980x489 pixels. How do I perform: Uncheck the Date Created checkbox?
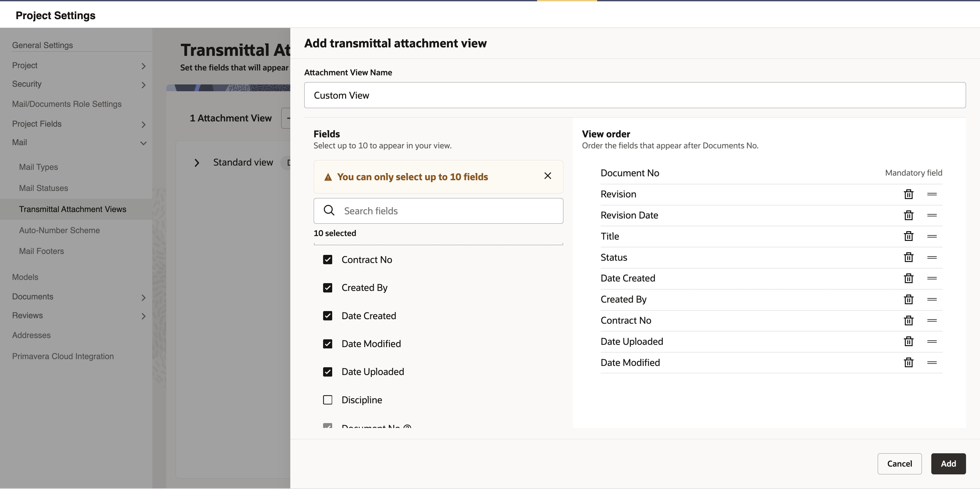328,316
